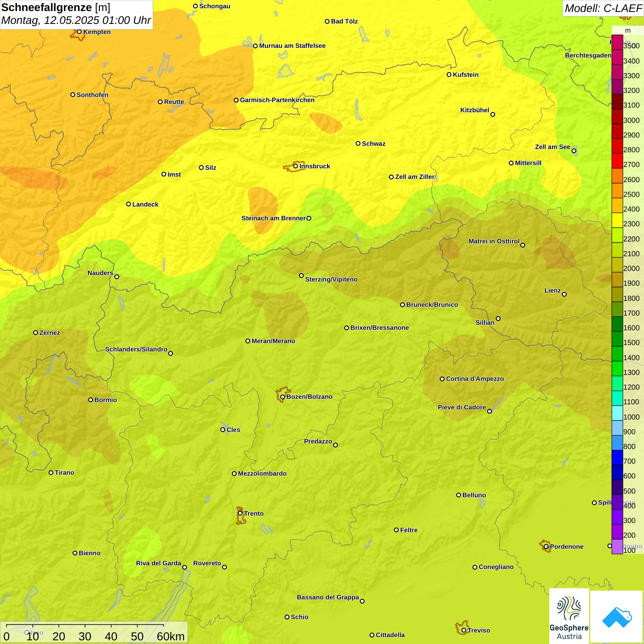This screenshot has height=644, width=644.
Task: Select the 2300 m yellow legend swatch
Action: pyautogui.click(x=617, y=220)
